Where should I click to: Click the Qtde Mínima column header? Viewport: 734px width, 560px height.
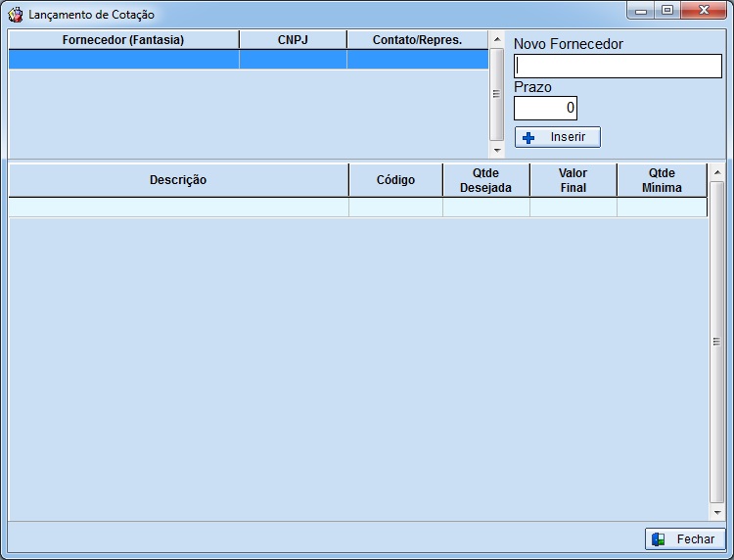pyautogui.click(x=662, y=180)
